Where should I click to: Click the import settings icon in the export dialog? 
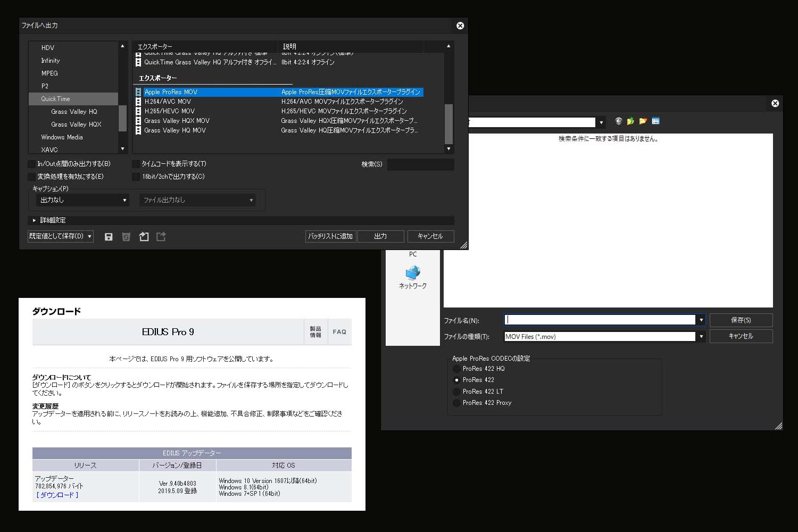(144, 237)
